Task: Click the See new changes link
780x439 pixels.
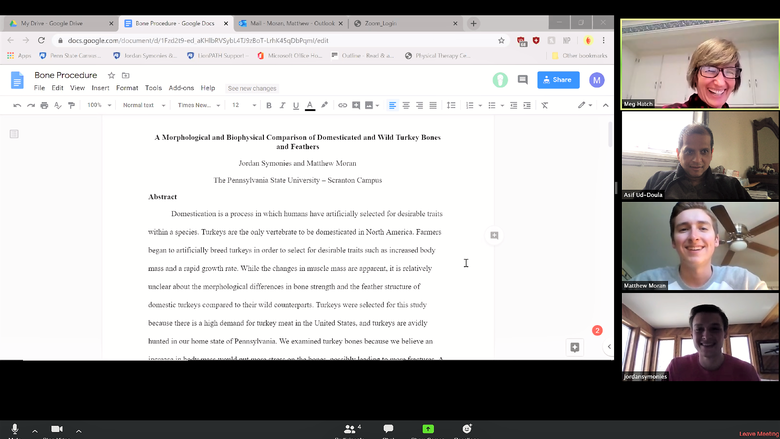Action: point(252,88)
